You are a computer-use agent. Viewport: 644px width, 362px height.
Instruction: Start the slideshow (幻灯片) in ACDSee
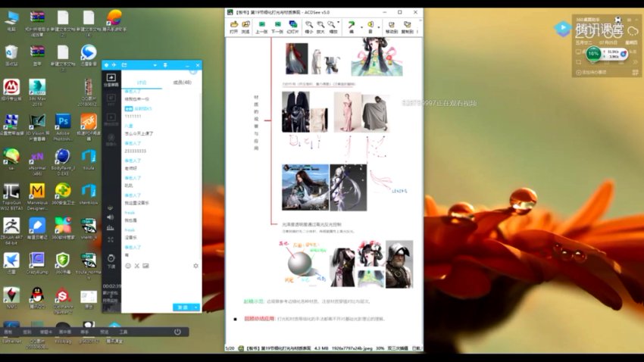coord(293,27)
